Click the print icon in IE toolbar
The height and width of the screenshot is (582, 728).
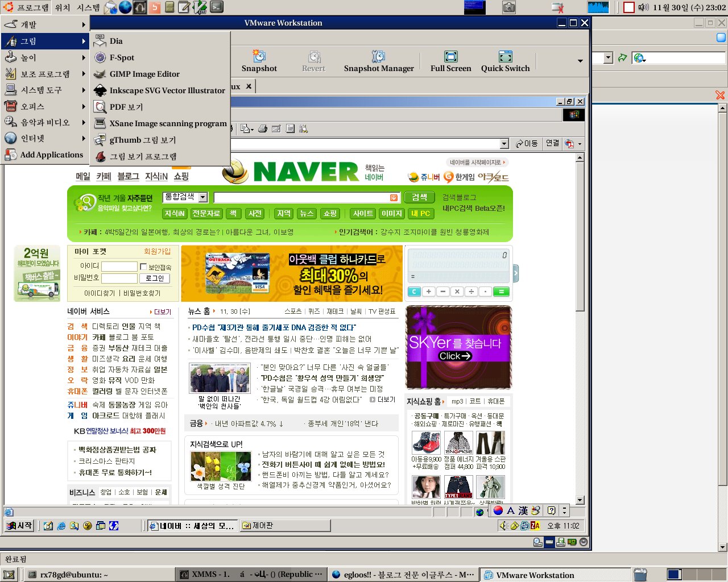263,128
